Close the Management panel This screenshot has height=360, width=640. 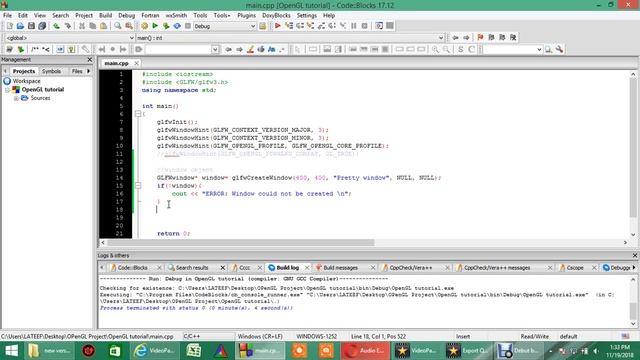coord(90,60)
